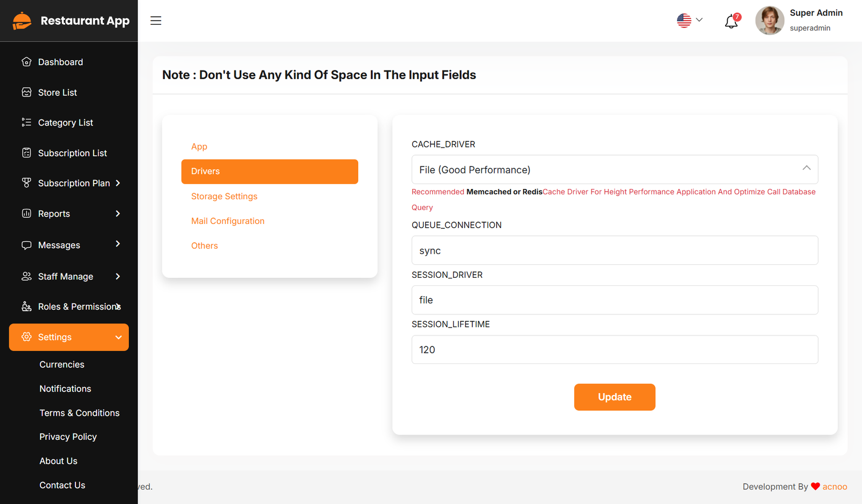Click the Dashboard home icon
Image resolution: width=862 pixels, height=504 pixels.
(26, 62)
